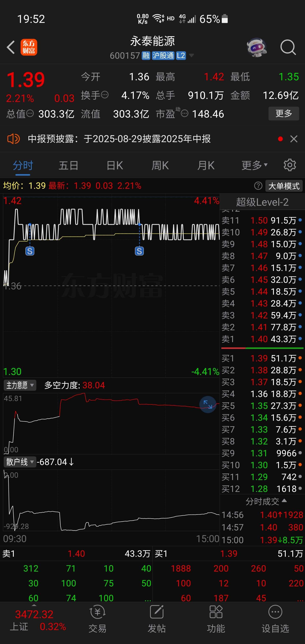Open the 发帖 post icon

tap(157, 619)
